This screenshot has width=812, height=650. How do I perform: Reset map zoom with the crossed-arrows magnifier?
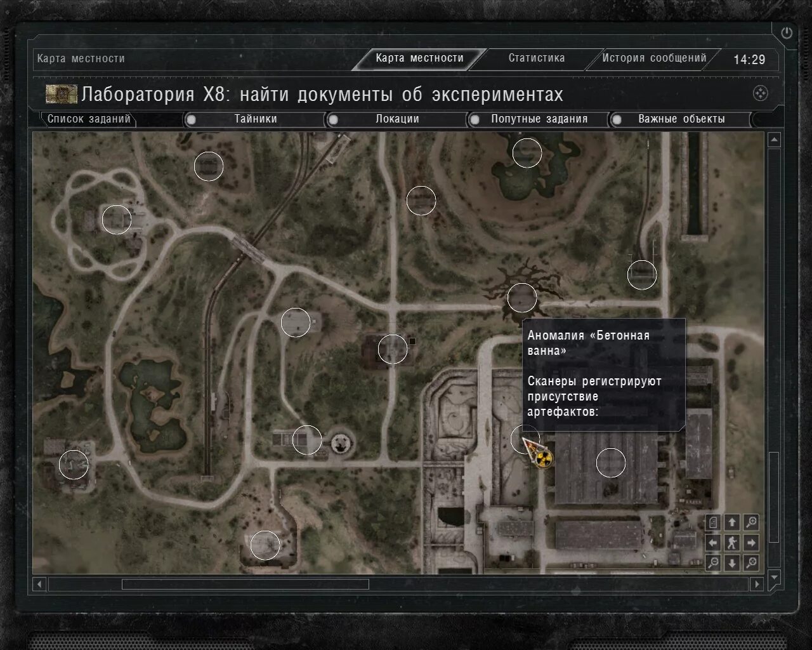tap(751, 562)
